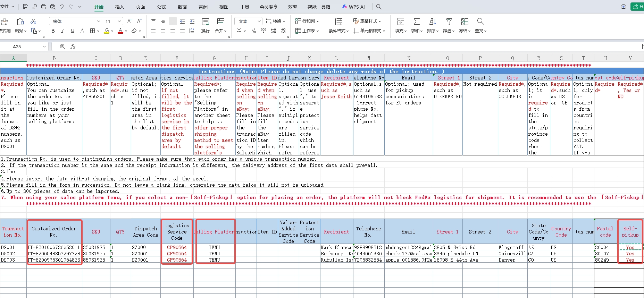Viewport: 644px width, 298px height.
Task: Click the 转换 convert button
Action: [276, 21]
